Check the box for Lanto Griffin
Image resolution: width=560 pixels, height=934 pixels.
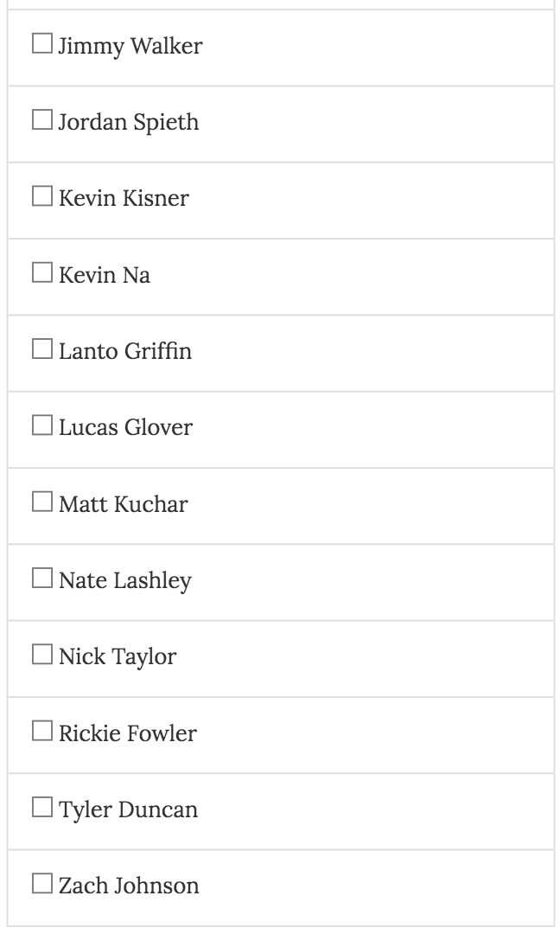(x=42, y=349)
